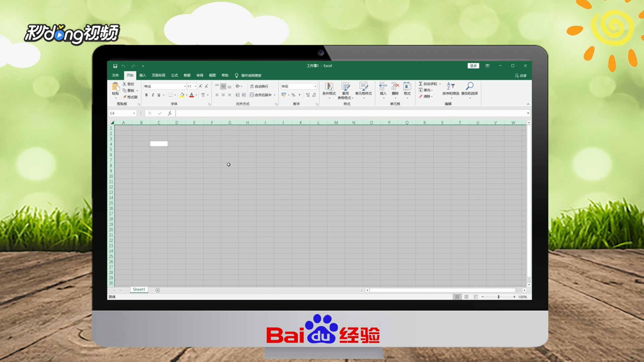Click the Decrease Indent icon
The width and height of the screenshot is (644, 362).
coord(237,95)
